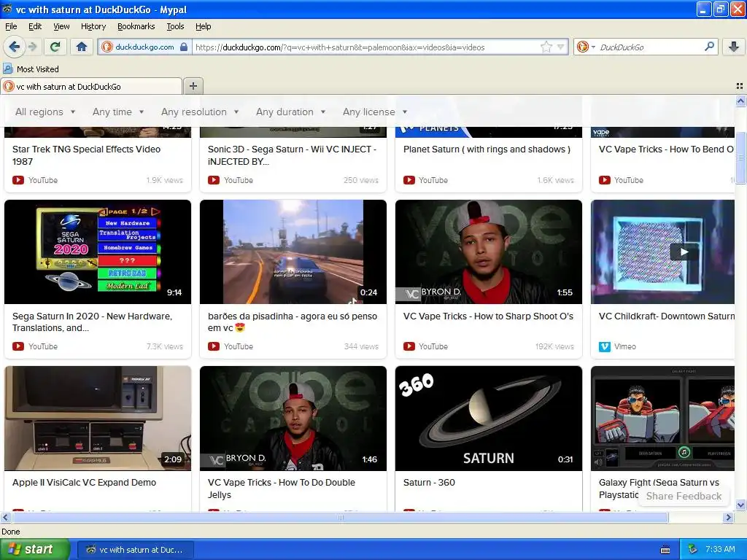Click the padlock site security icon

[x=184, y=47]
